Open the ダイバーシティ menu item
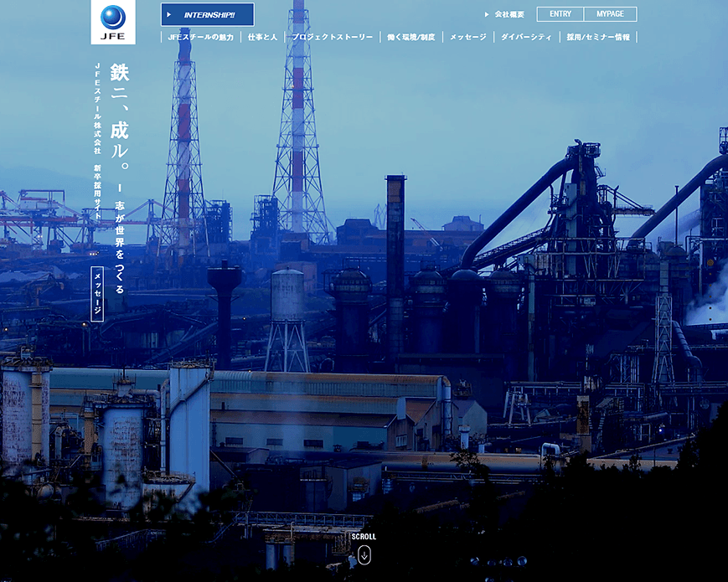728x582 pixels. (526, 38)
